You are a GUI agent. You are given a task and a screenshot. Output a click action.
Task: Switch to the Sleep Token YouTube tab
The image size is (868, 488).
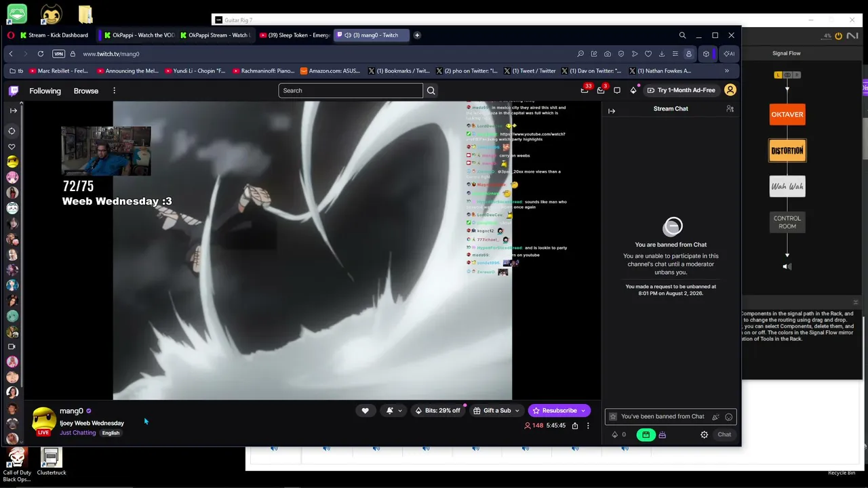click(x=295, y=35)
